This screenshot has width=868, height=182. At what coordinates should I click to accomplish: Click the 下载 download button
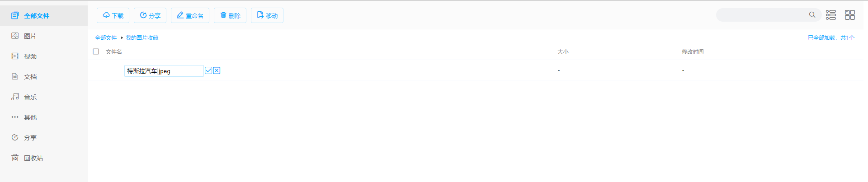click(113, 15)
